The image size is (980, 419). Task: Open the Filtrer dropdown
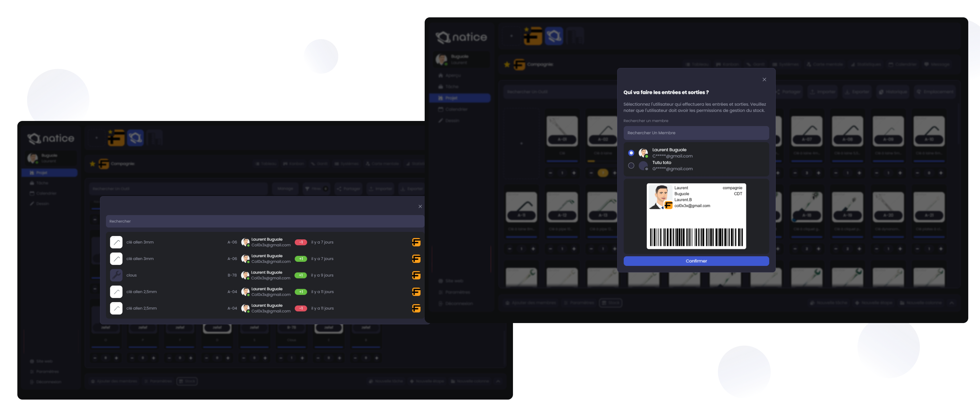316,189
